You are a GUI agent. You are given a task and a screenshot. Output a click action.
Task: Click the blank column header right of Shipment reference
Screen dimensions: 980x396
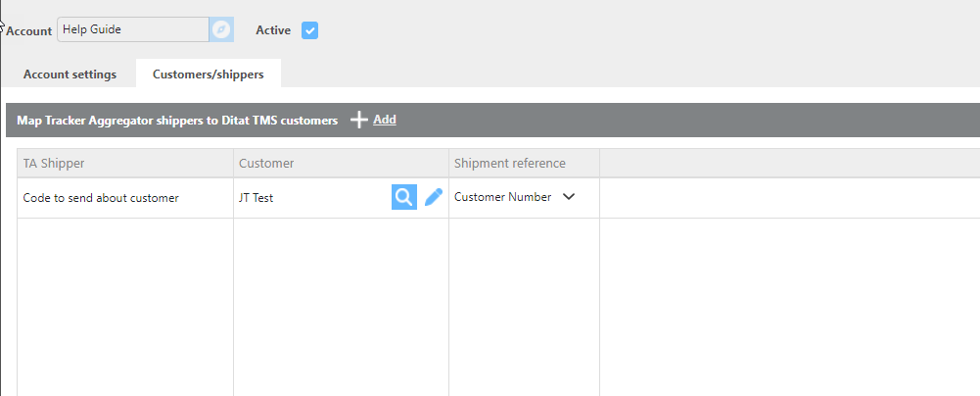789,164
